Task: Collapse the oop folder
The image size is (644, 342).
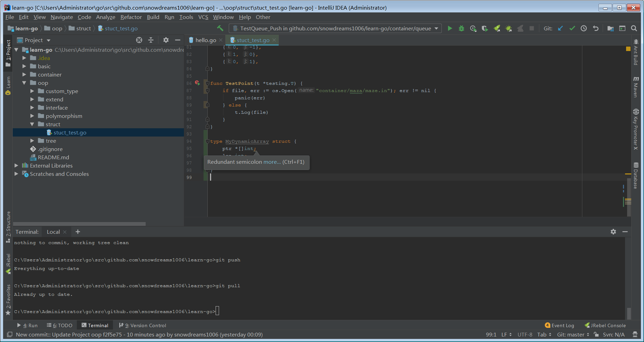Action: pos(24,83)
